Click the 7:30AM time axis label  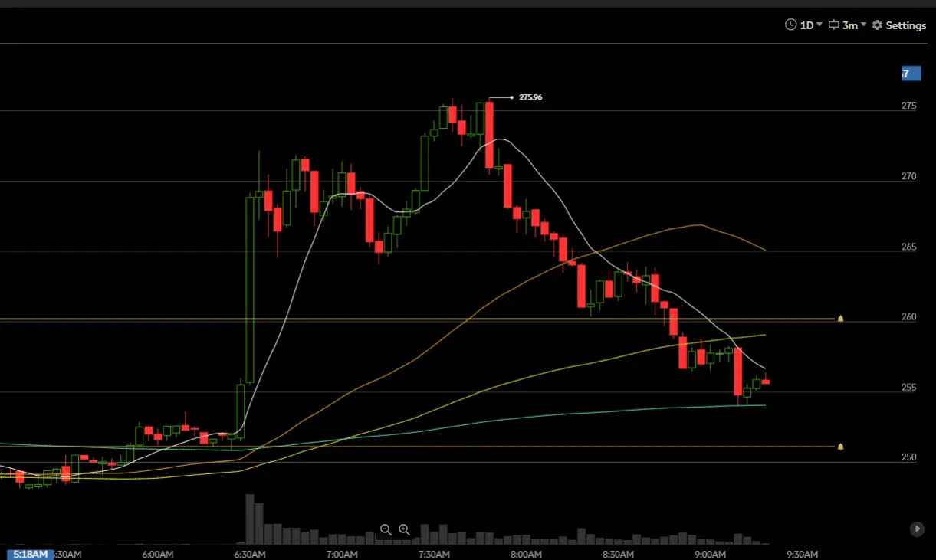(x=434, y=554)
